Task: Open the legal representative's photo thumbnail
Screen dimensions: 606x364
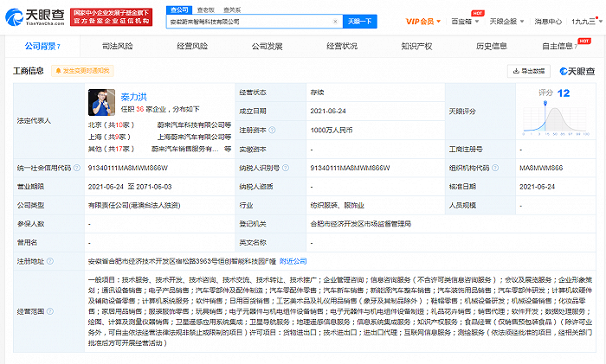Action: 101,102
